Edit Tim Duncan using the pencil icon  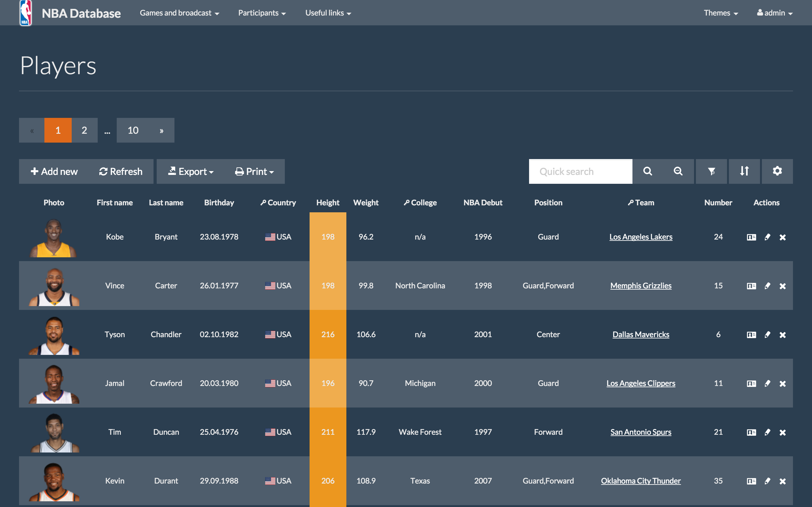pos(767,432)
